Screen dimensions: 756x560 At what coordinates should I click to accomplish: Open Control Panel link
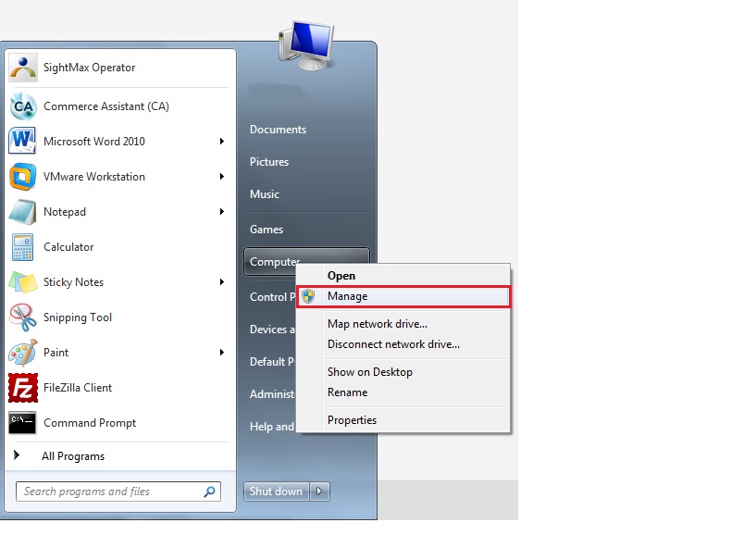coord(272,297)
